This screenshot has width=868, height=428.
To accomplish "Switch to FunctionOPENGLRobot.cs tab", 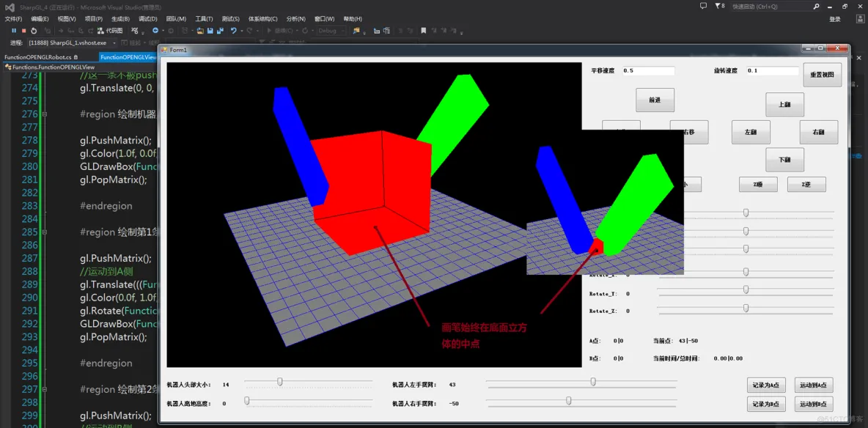I will click(x=37, y=57).
